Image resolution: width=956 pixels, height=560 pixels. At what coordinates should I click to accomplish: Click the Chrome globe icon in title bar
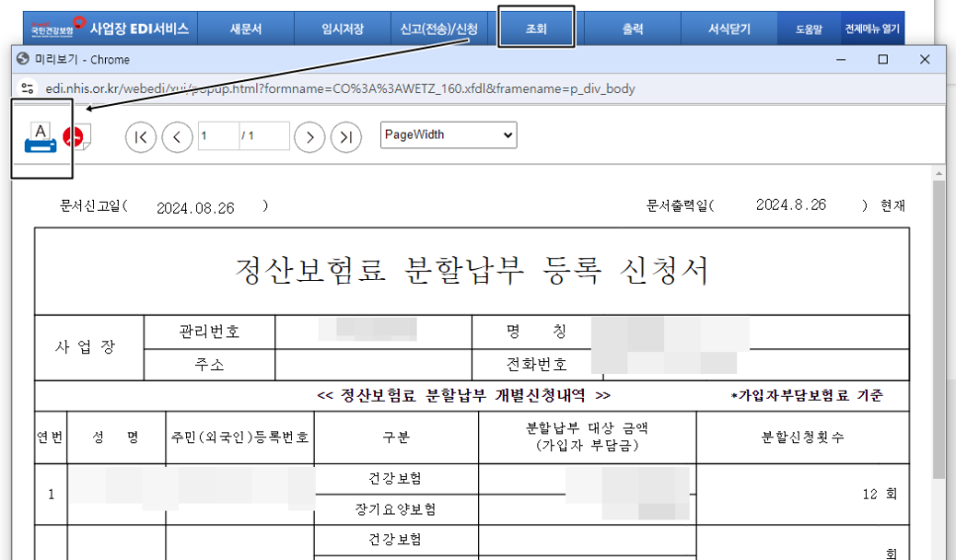[23, 59]
